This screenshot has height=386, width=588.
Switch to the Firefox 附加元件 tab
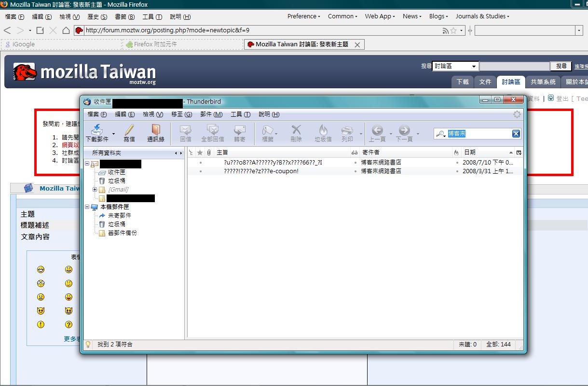(x=182, y=44)
